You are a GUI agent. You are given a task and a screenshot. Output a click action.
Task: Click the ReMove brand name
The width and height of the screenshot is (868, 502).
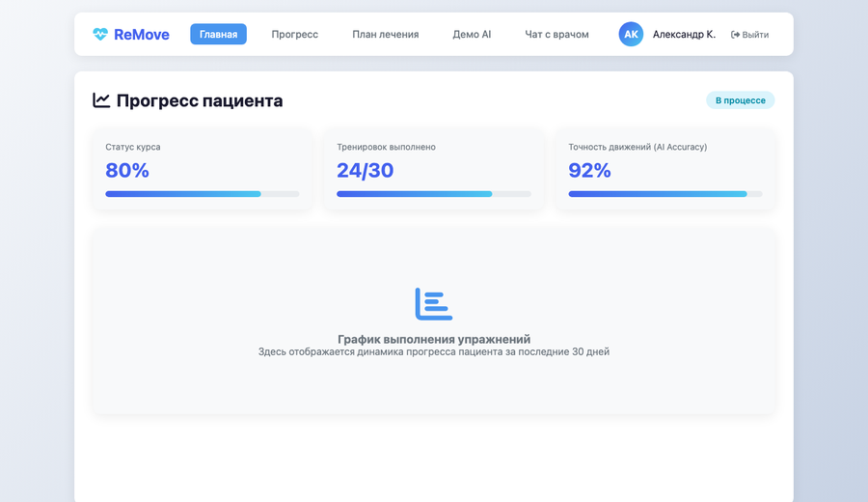click(142, 35)
